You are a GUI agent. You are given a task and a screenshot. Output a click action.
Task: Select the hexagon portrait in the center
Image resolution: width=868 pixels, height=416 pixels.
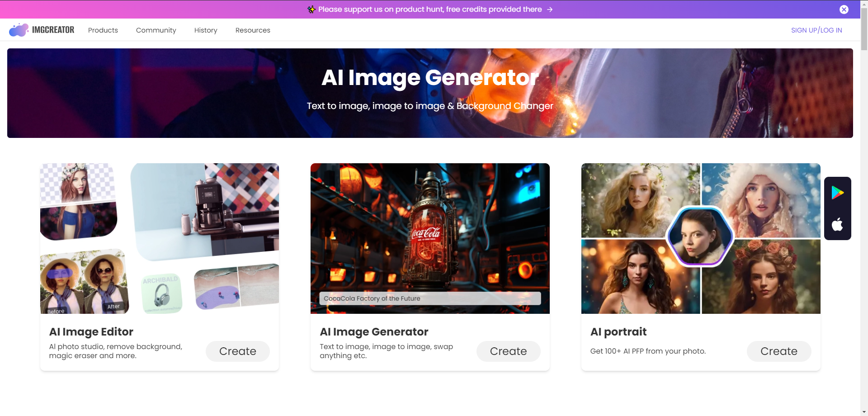click(x=700, y=236)
